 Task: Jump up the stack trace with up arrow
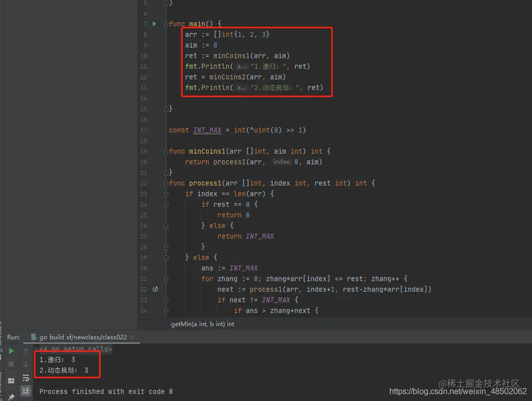26,351
